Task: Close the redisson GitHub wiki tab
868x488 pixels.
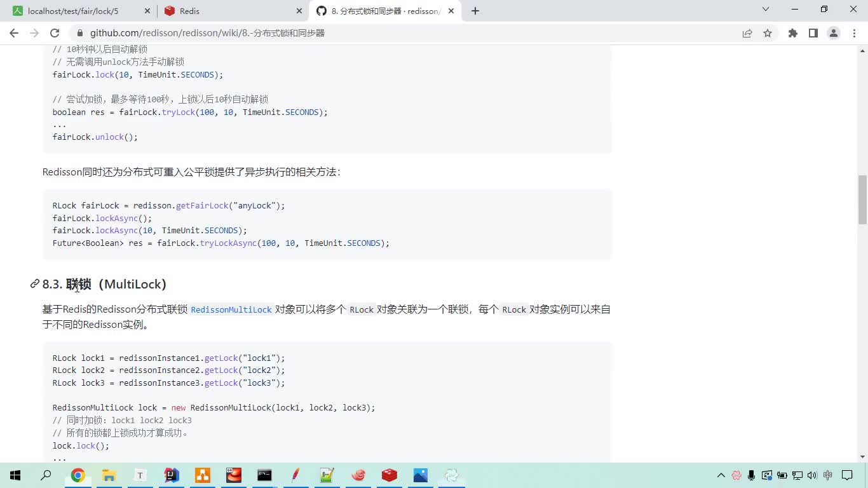Action: [x=452, y=11]
